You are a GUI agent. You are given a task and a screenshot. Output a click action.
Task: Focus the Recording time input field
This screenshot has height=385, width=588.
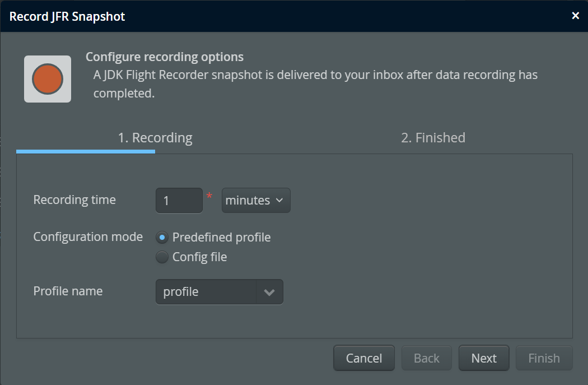(x=179, y=201)
